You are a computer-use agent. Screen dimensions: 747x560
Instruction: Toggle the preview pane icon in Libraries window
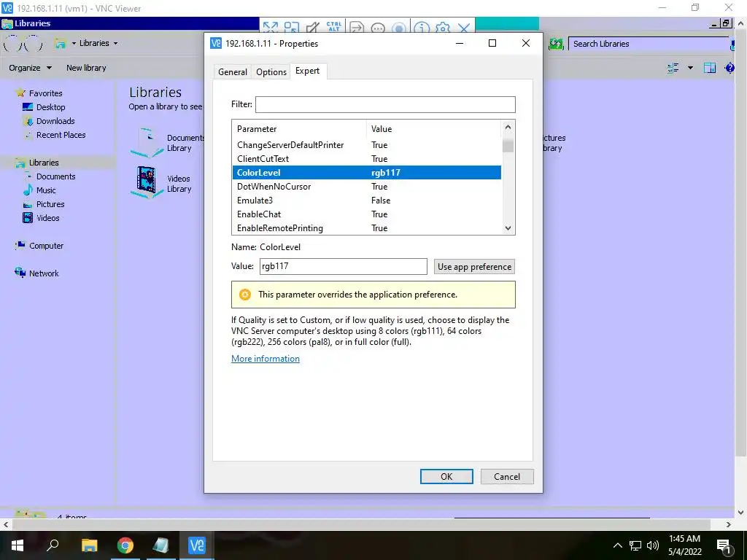pyautogui.click(x=710, y=68)
